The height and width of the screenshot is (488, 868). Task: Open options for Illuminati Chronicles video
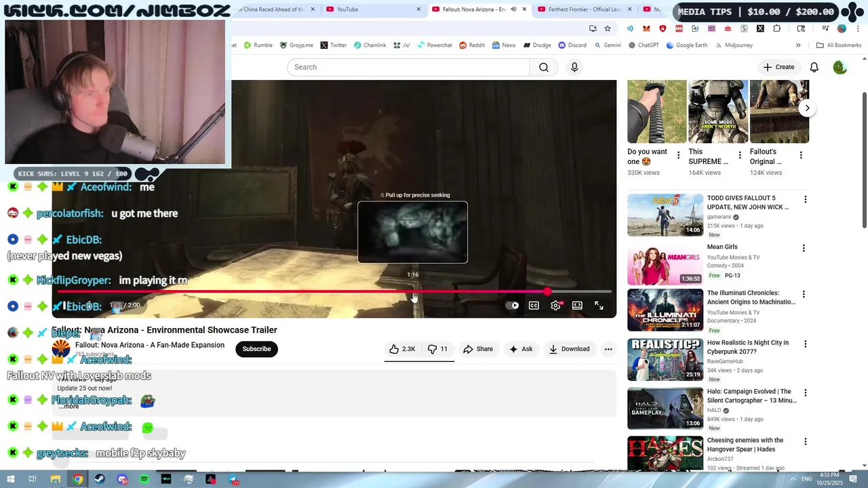(804, 295)
